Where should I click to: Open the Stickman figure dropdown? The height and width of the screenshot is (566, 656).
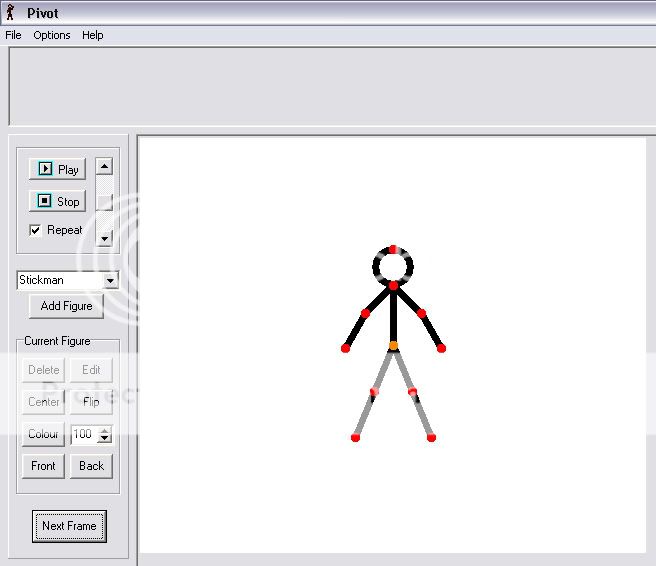tap(110, 281)
